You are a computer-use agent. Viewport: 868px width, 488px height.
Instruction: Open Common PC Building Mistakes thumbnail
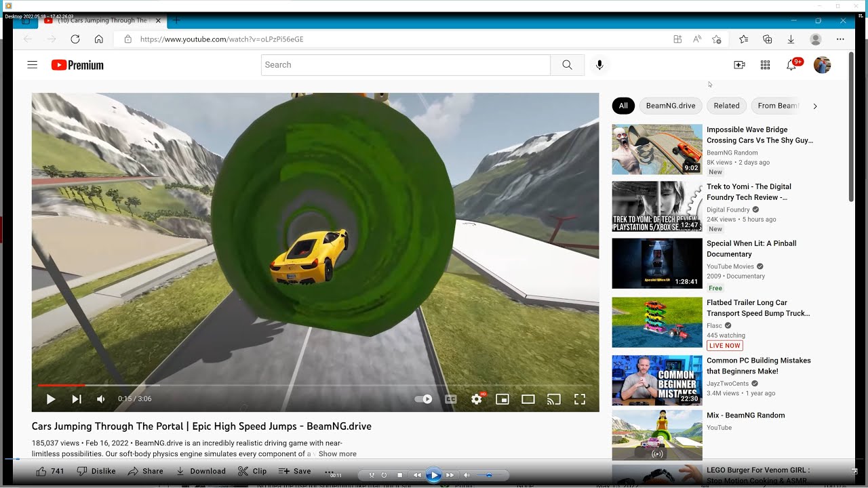(657, 380)
